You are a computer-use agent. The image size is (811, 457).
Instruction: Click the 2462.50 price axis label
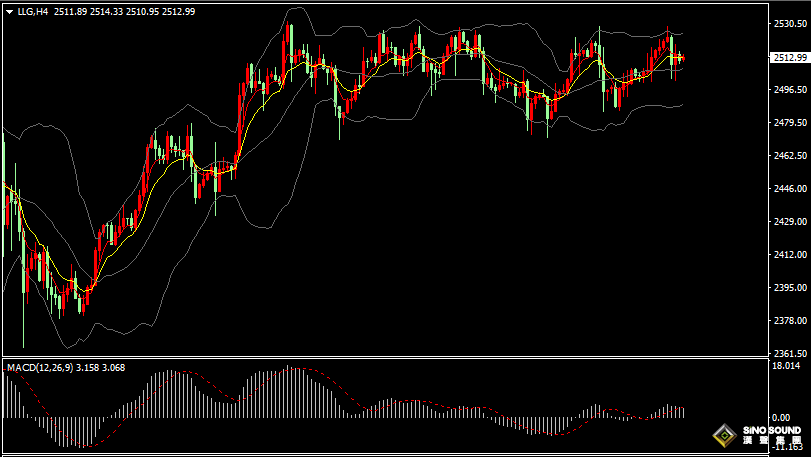790,156
